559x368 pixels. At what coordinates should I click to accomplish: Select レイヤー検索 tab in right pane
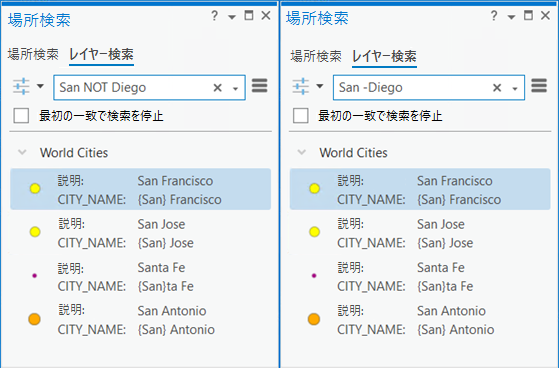tap(384, 57)
